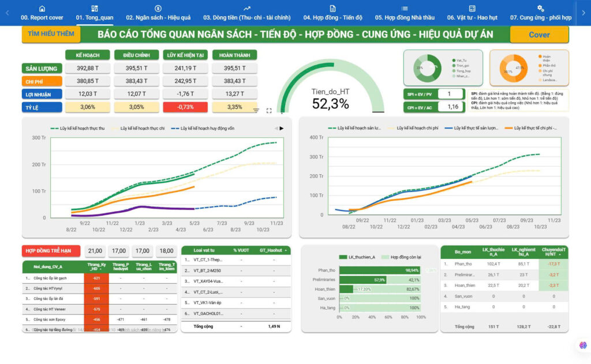Image resolution: width=591 pixels, height=364 pixels.
Task: Click the Tien_do_HT 52,3% gauge
Action: click(x=331, y=87)
